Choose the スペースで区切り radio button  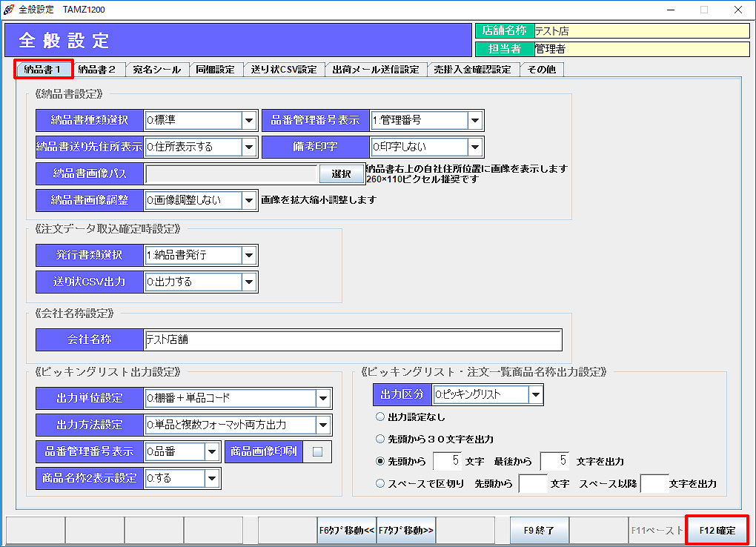[381, 483]
